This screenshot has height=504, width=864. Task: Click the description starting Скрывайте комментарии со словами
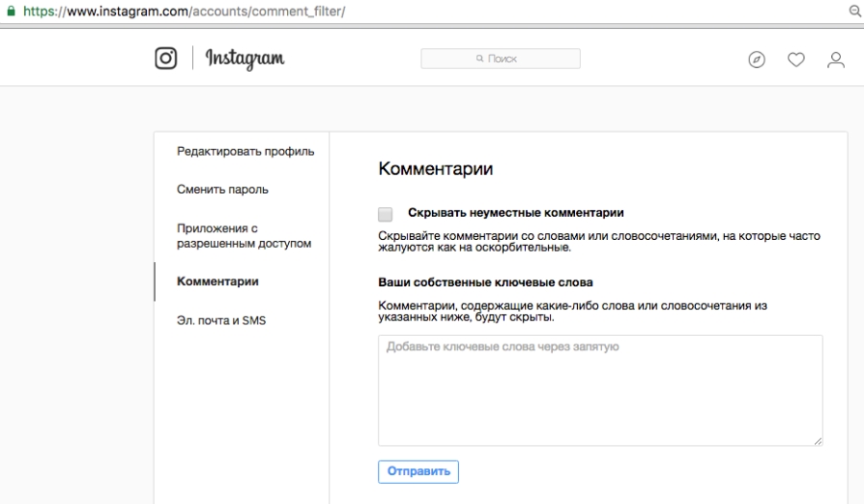pyautogui.click(x=599, y=242)
